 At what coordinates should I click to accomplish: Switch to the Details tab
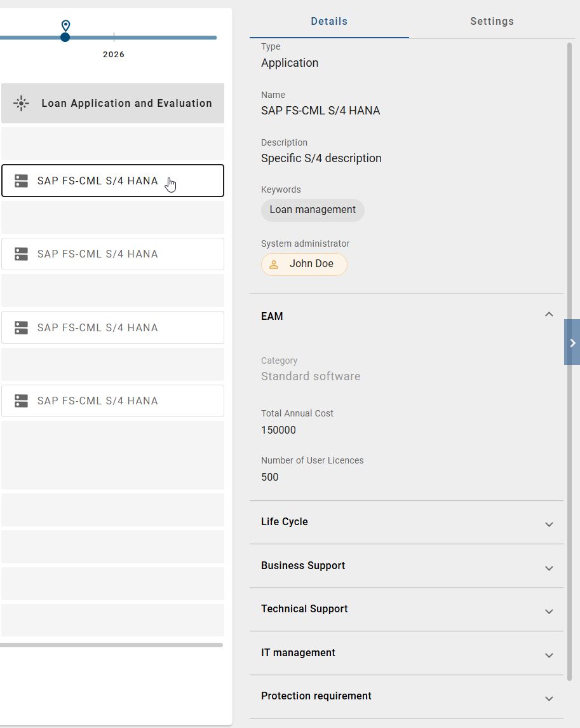[329, 22]
